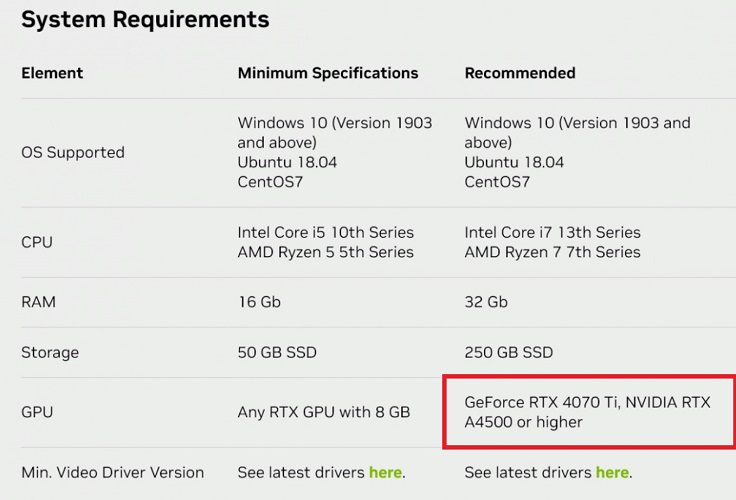736x500 pixels.
Task: Select the GPU row label
Action: (x=37, y=412)
